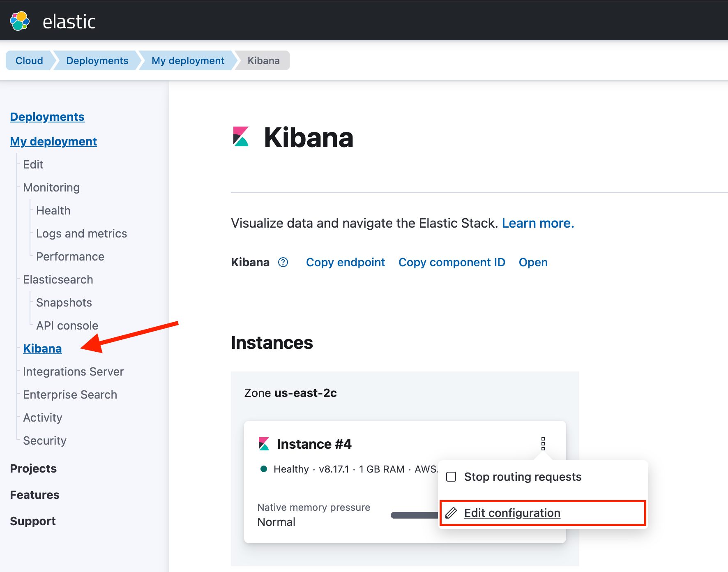This screenshot has height=572, width=728.
Task: Click the Zone us-east-2c label
Action: coord(290,393)
